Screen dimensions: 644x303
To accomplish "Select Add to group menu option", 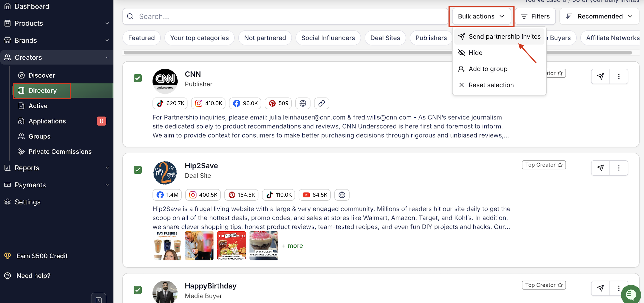I will [488, 69].
